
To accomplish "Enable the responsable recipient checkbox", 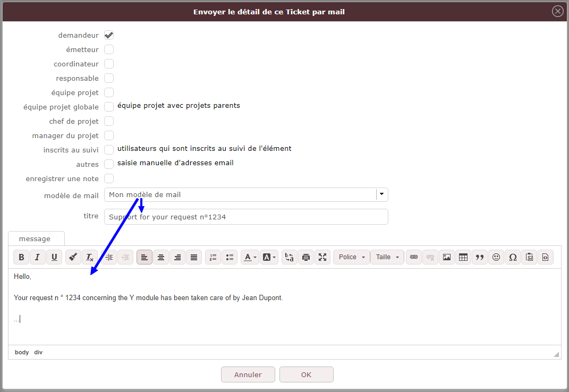I will 109,78.
